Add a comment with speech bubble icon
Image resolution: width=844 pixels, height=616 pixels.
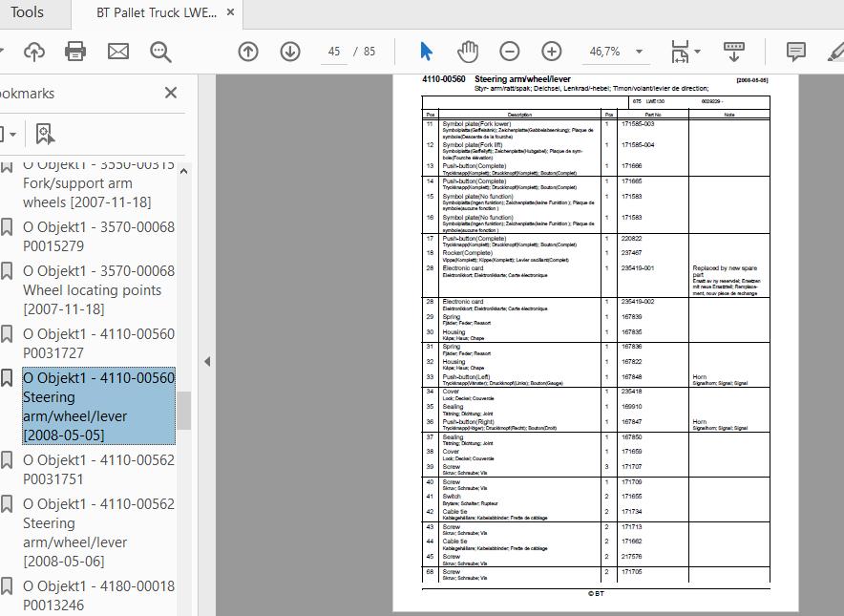coord(795,52)
